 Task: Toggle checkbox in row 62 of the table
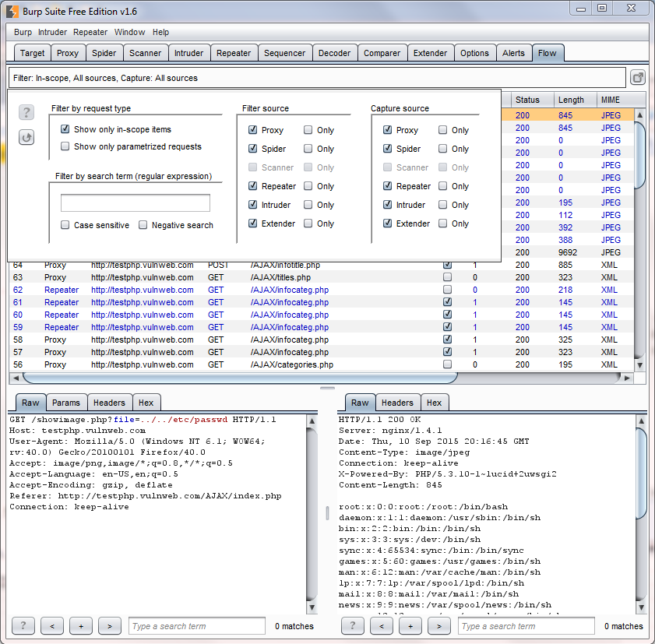[447, 289]
